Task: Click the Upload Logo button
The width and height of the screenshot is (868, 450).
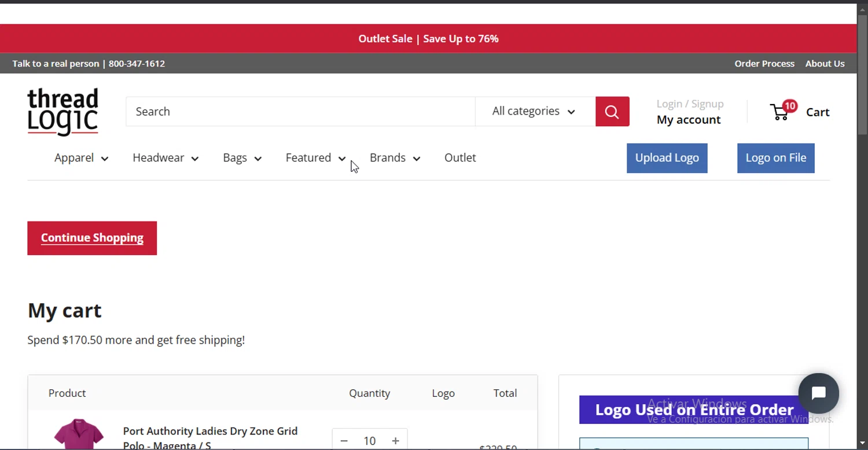Action: pyautogui.click(x=667, y=158)
